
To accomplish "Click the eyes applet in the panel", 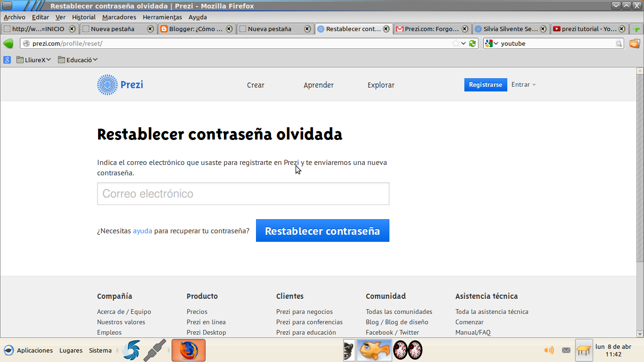I will 408,350.
